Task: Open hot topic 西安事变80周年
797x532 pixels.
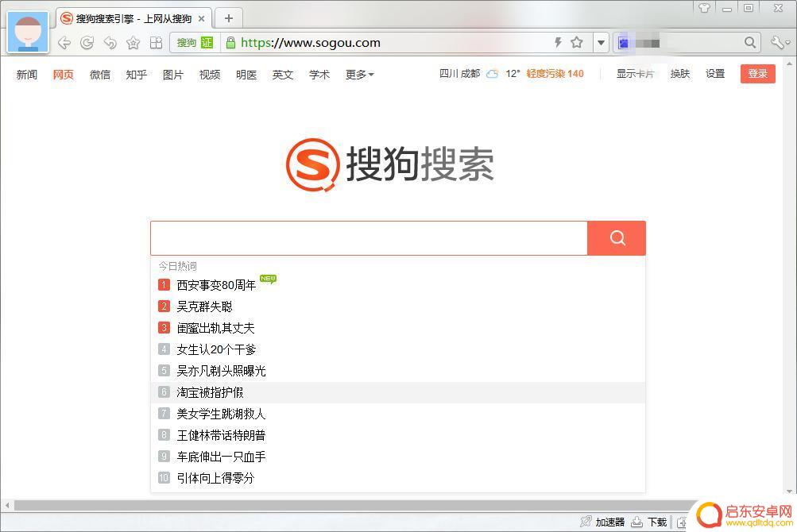Action: pos(216,285)
